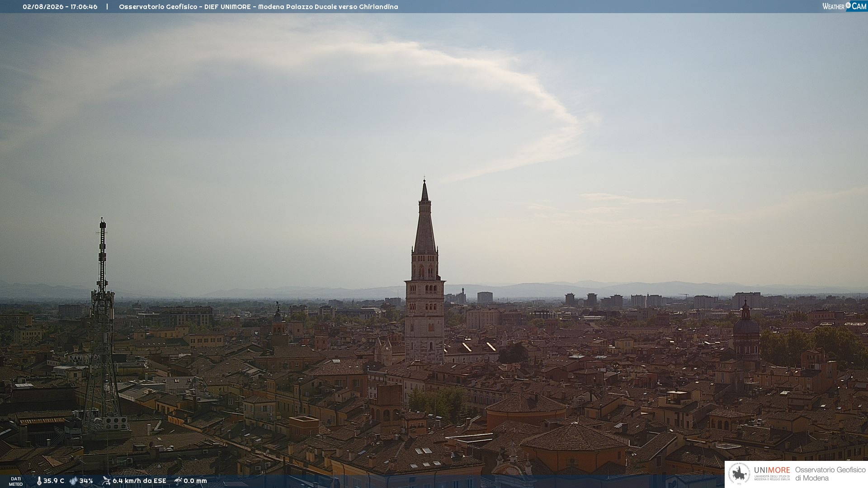The height and width of the screenshot is (488, 868).
Task: Click the 35.9 C temperature reading
Action: pos(54,481)
